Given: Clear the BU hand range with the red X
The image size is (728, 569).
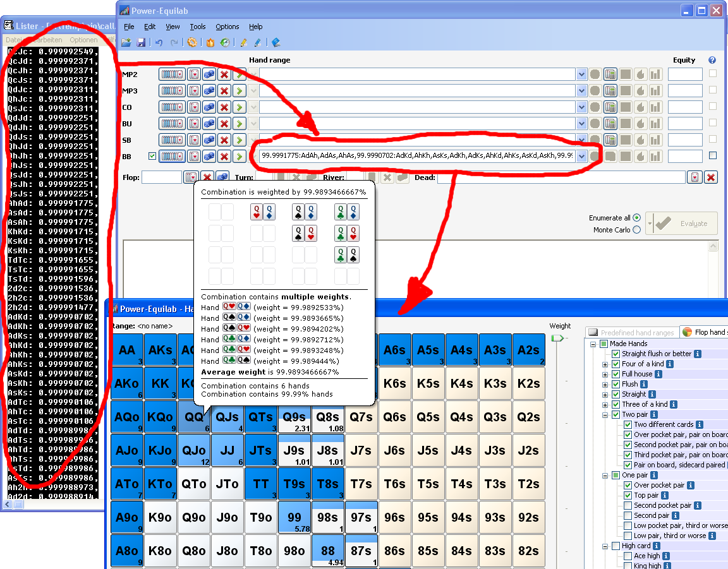Looking at the screenshot, I should (224, 124).
